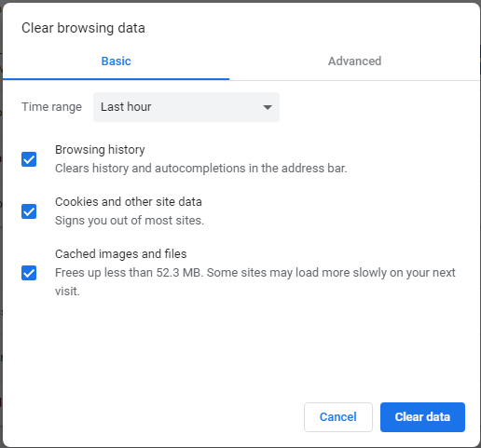Image resolution: width=481 pixels, height=448 pixels.
Task: Open the Time range dropdown showing Last hour
Action: pyautogui.click(x=186, y=107)
